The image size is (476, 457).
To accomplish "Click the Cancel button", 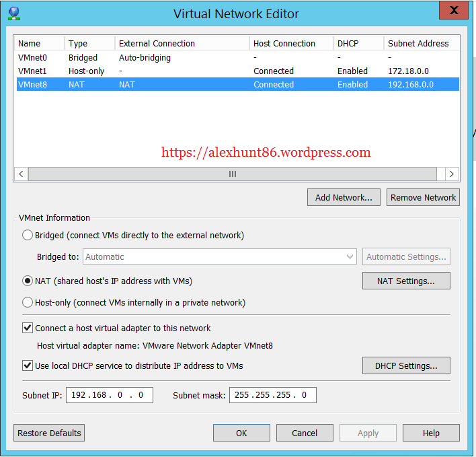I will [305, 433].
